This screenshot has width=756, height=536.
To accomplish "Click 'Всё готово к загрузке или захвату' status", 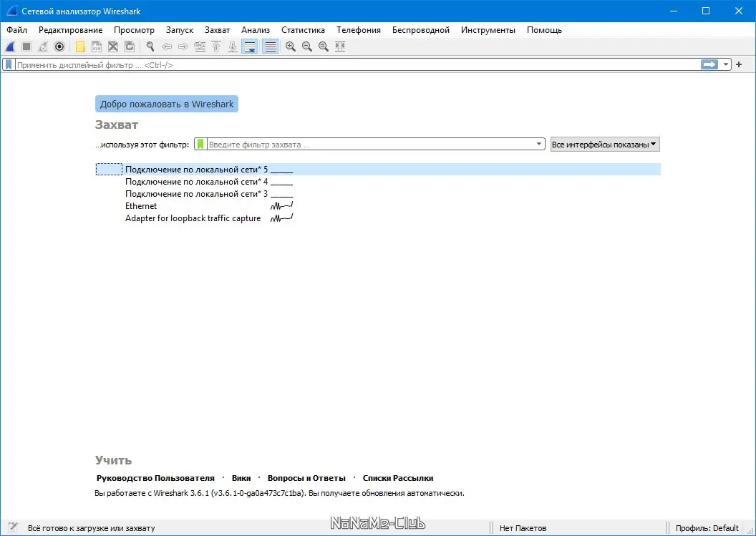I will tap(91, 528).
